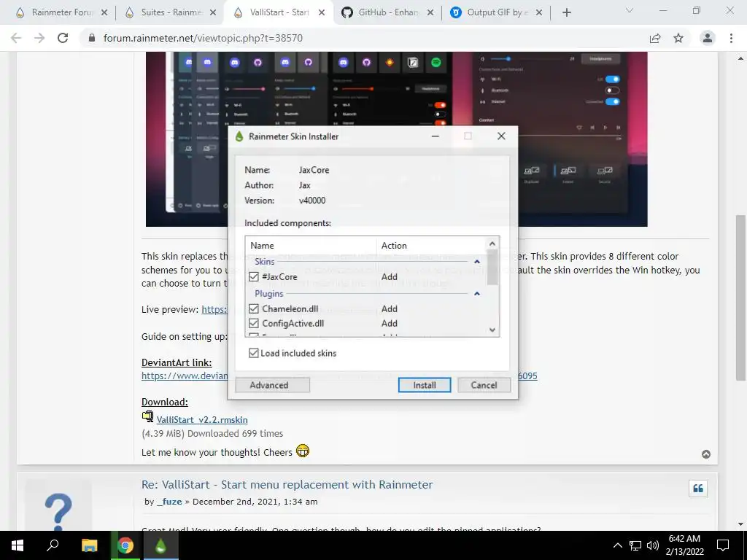Switch to the GitHub tab
Viewport: 747px width, 560px height.
click(388, 12)
